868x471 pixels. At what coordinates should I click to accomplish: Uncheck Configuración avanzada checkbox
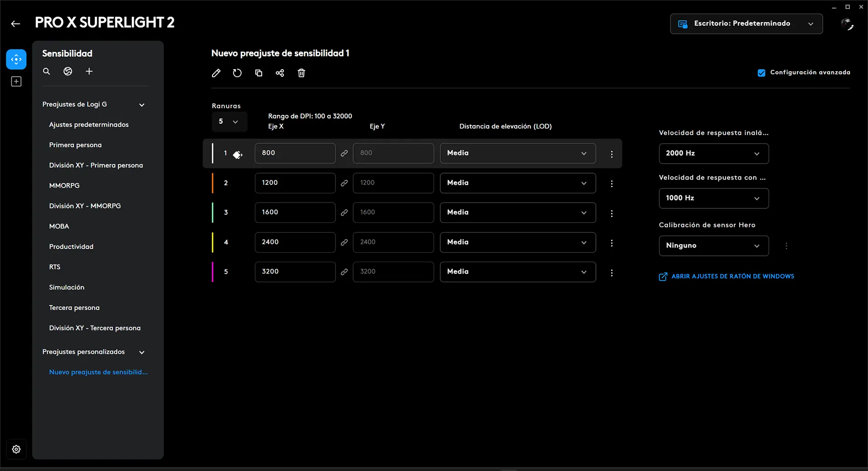coord(761,73)
